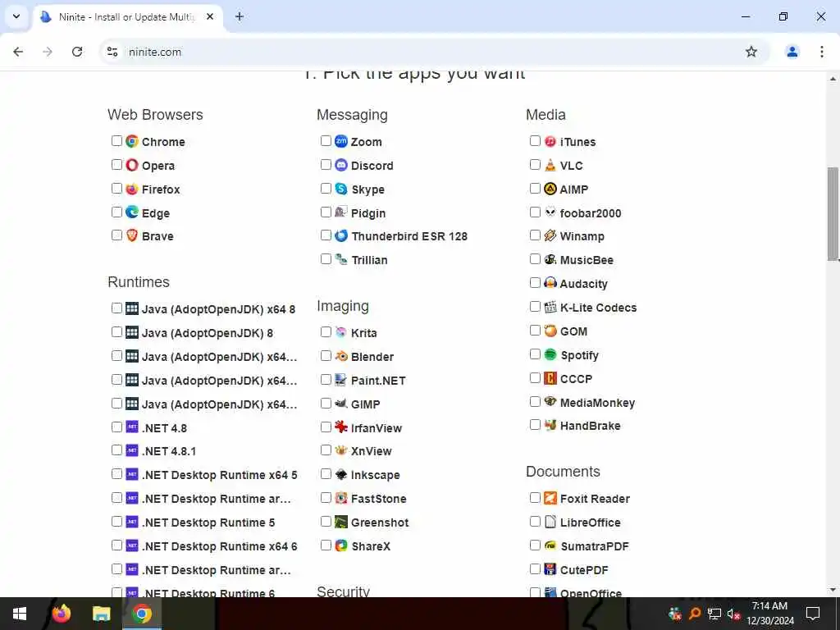This screenshot has height=630, width=840.
Task: Click the Thunderbird ESR 128 icon
Action: (x=341, y=235)
